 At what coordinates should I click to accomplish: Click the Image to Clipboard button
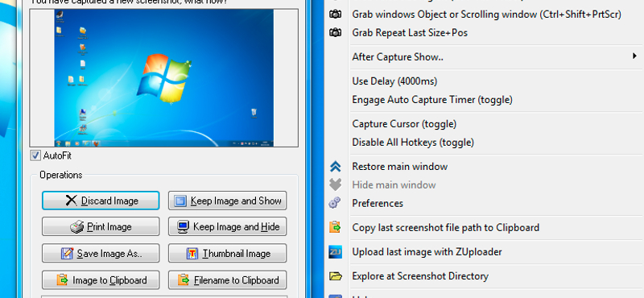pos(101,280)
